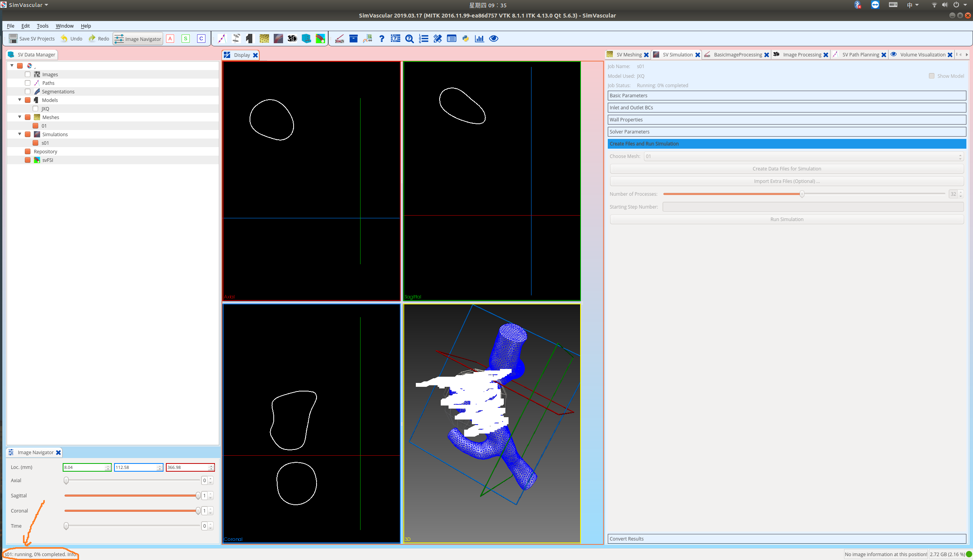Toggle the Paths visibility checkbox
This screenshot has width=973, height=560.
tap(28, 83)
